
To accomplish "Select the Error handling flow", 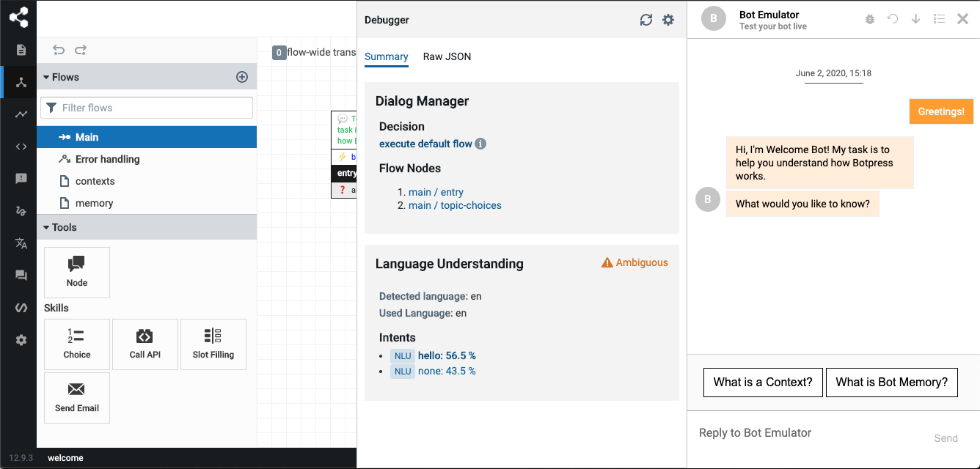I will point(107,159).
